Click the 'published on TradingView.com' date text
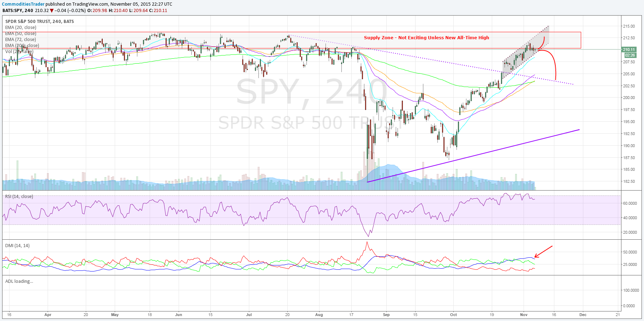Image resolution: width=644 pixels, height=321 pixels. pos(109,4)
